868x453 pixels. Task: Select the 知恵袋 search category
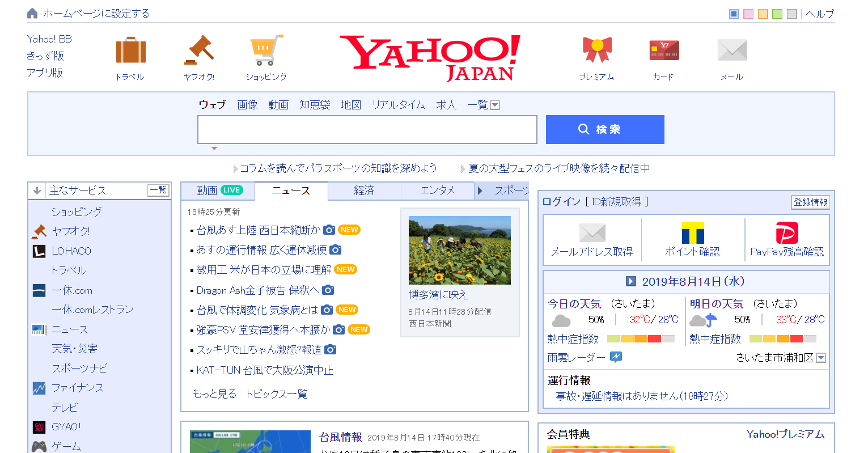point(315,104)
